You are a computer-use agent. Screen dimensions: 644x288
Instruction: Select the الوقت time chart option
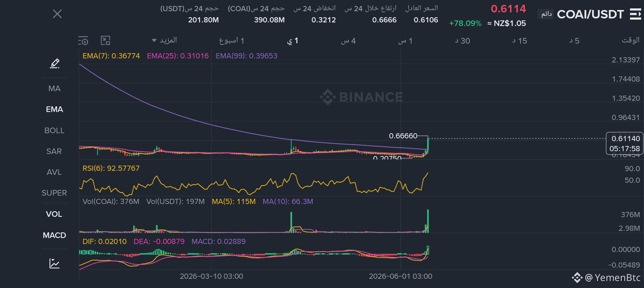(630, 40)
